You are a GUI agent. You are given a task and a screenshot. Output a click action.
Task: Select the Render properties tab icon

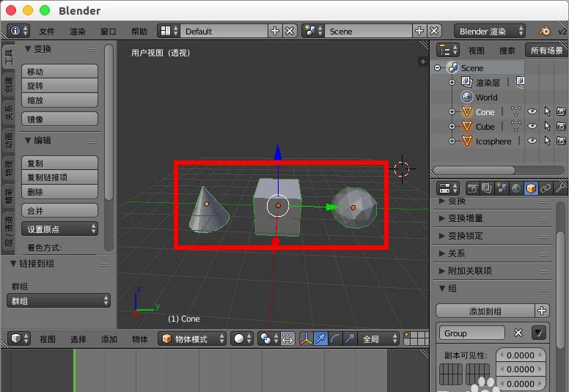(x=472, y=188)
